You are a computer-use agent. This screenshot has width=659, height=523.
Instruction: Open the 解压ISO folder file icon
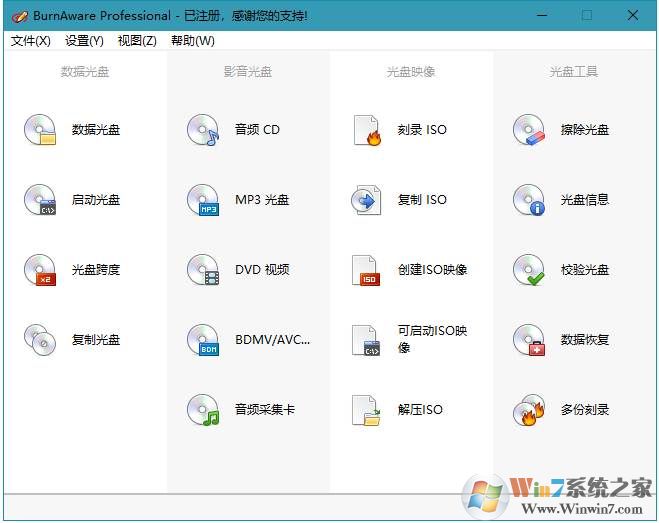(366, 410)
